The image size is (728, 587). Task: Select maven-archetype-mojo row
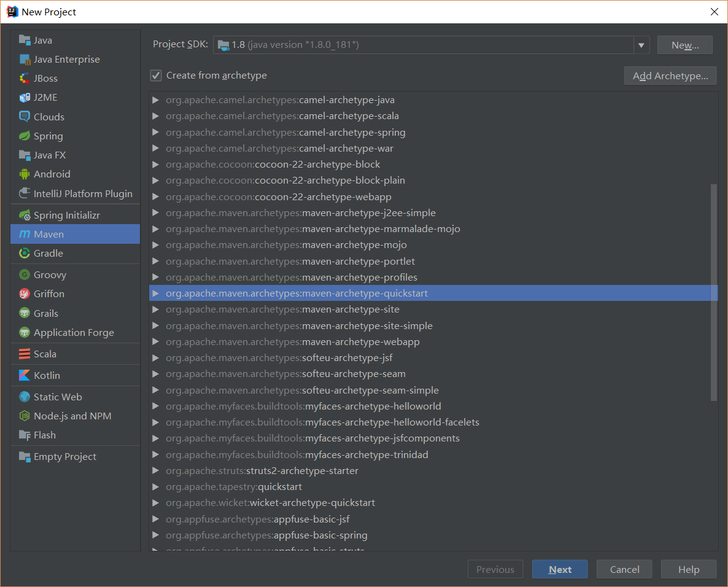coord(433,245)
